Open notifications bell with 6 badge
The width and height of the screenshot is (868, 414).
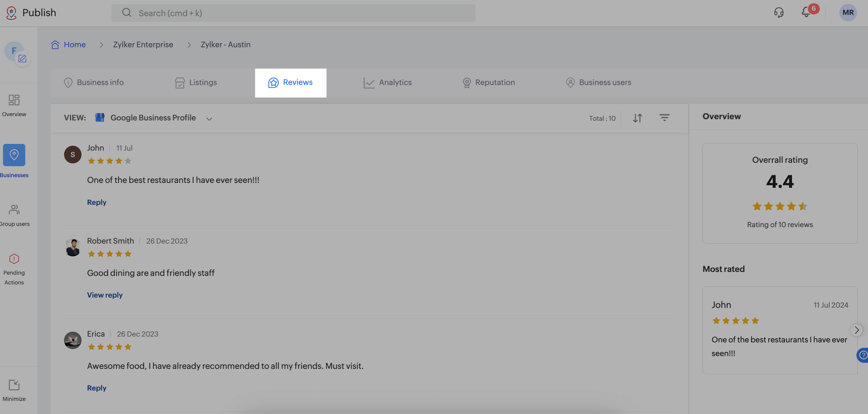(806, 12)
